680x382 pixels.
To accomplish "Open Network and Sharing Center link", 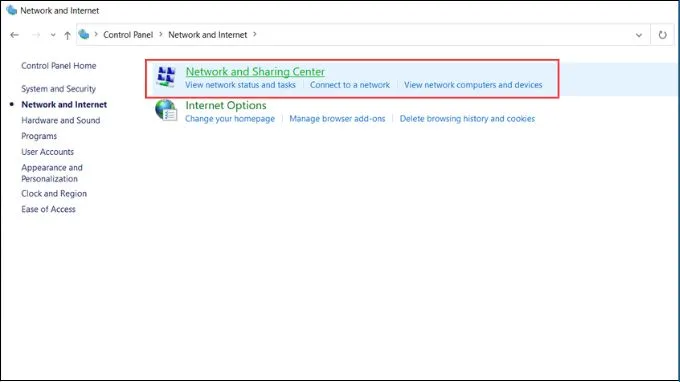I will [x=255, y=72].
